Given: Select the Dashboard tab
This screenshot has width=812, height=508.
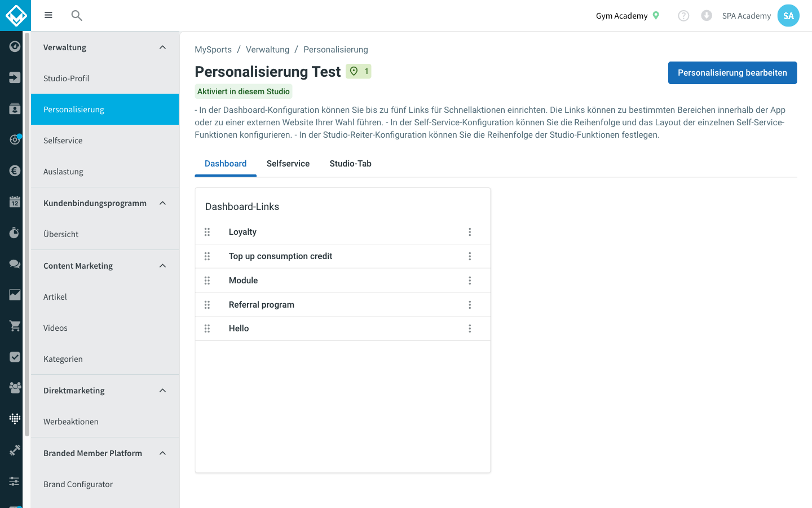Looking at the screenshot, I should click(x=226, y=164).
